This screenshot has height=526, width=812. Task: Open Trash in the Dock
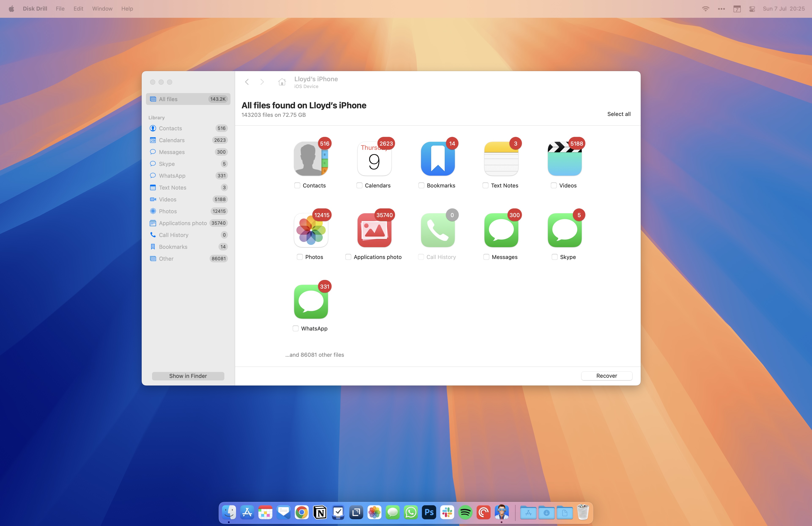[583, 512]
